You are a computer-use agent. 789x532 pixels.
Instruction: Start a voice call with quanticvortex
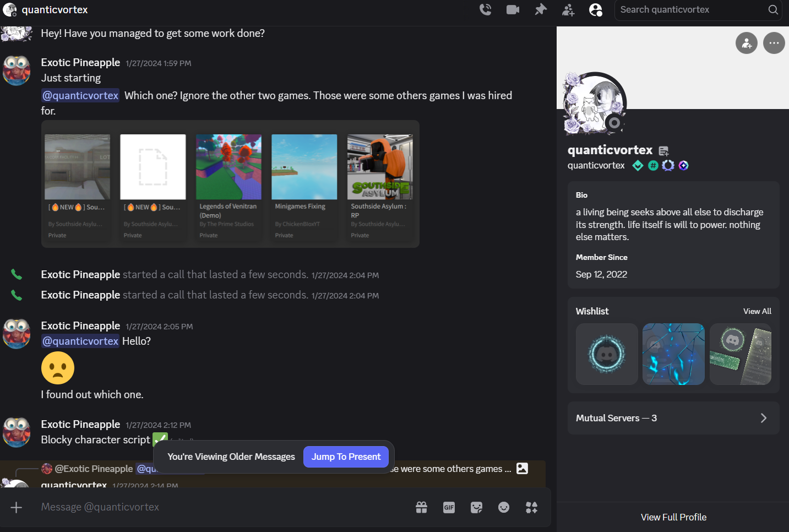[485, 10]
